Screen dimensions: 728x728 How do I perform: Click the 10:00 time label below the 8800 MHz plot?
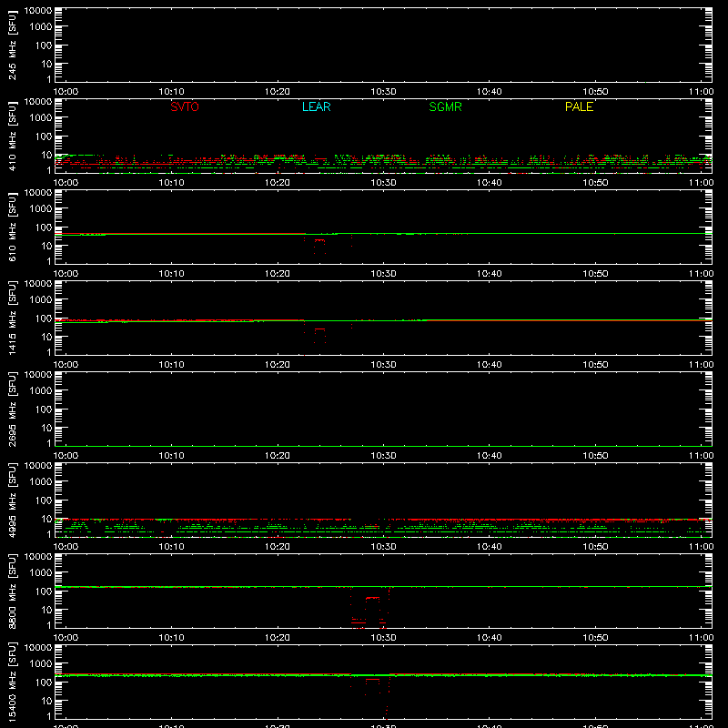(66, 638)
